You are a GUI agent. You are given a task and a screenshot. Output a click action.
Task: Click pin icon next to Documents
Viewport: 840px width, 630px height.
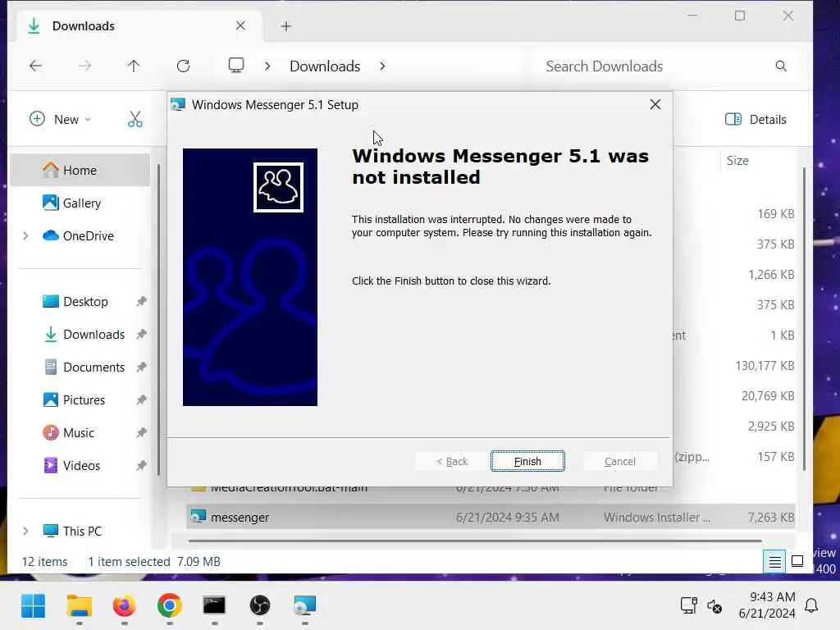click(x=141, y=367)
